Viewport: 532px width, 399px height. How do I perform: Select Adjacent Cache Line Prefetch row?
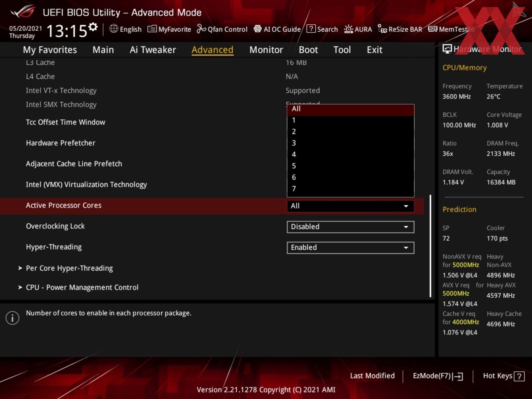[74, 164]
